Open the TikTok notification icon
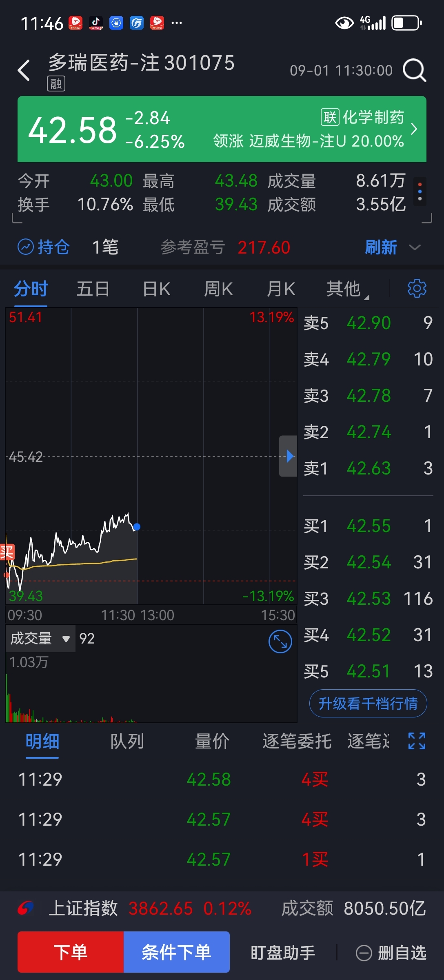 96,23
